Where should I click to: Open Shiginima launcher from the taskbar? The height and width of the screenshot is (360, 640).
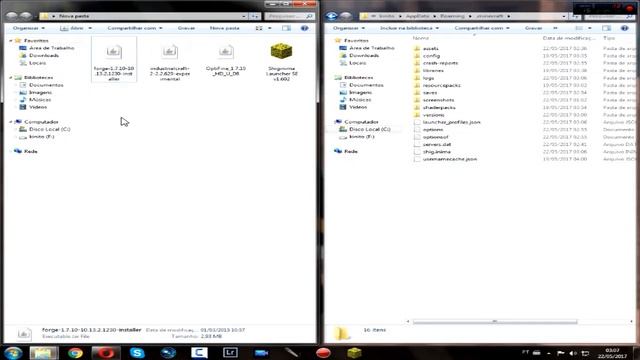[354, 353]
